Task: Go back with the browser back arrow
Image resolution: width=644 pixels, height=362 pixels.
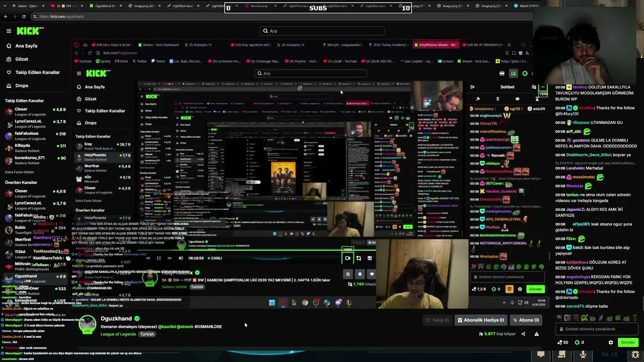Action: 6,17
